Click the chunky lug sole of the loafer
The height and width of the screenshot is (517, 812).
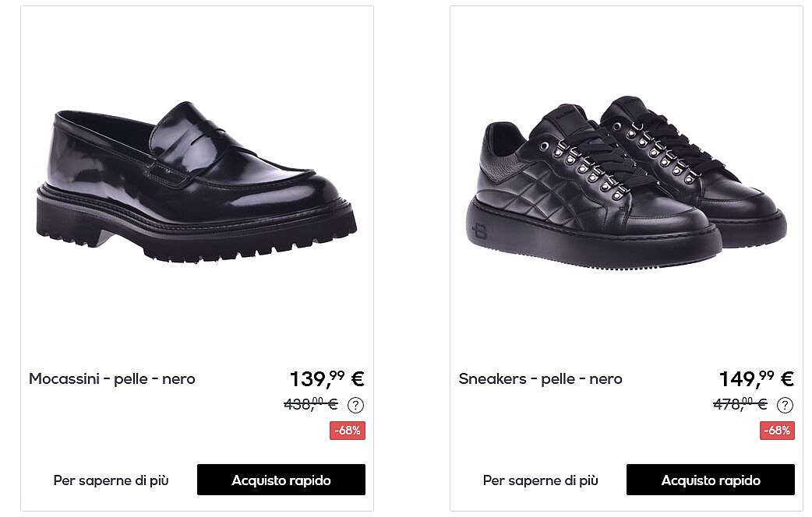click(x=195, y=232)
